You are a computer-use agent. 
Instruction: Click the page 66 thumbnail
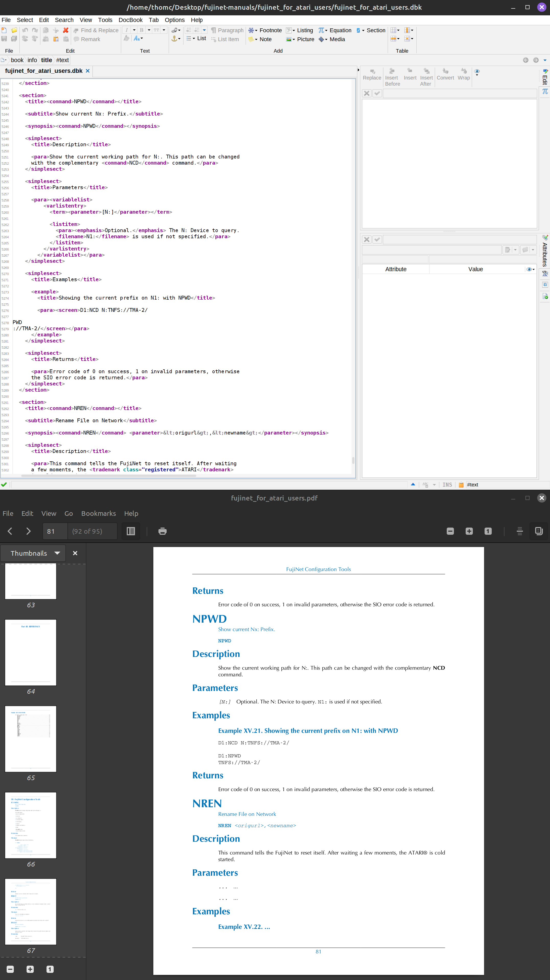(31, 825)
